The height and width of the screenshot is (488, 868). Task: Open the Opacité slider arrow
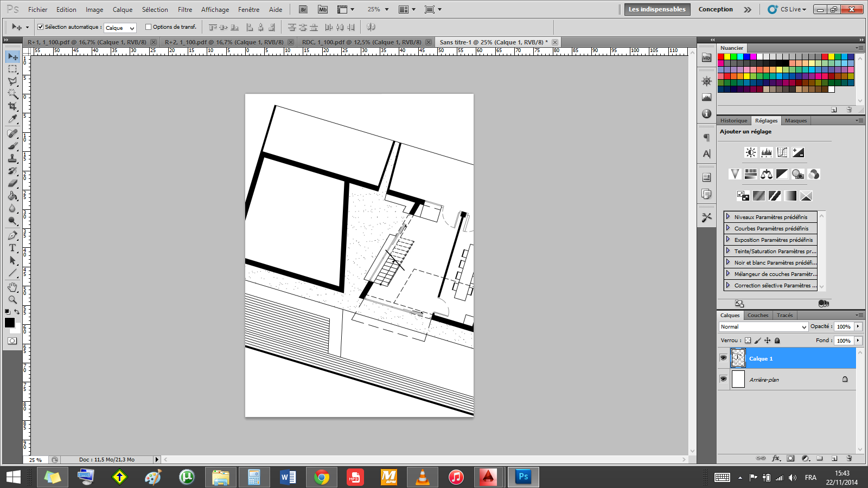tap(858, 326)
